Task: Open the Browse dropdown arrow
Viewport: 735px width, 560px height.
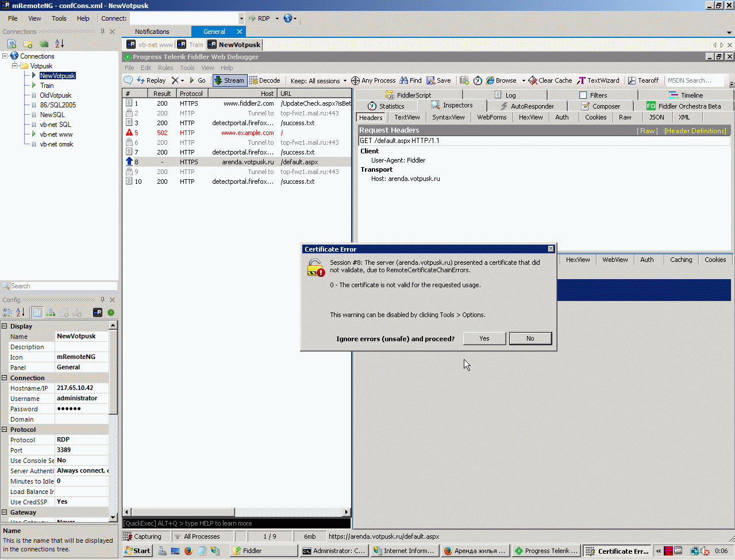Action: 524,81
